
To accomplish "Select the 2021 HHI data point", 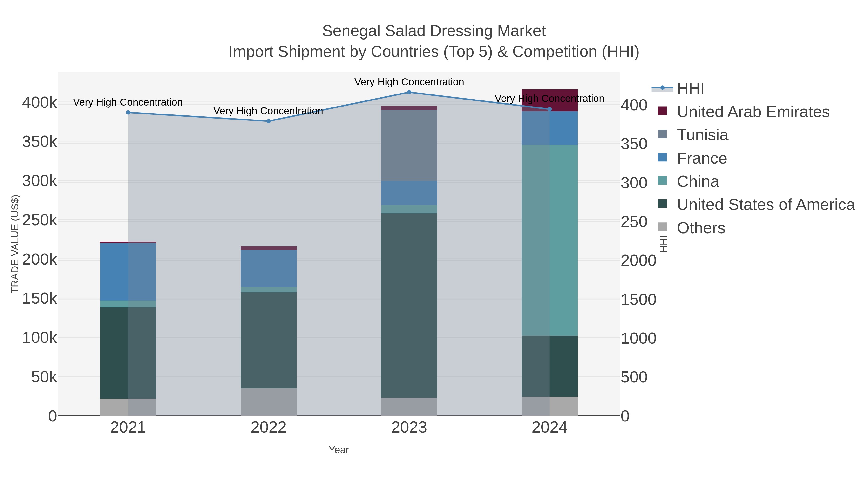I will [x=128, y=113].
